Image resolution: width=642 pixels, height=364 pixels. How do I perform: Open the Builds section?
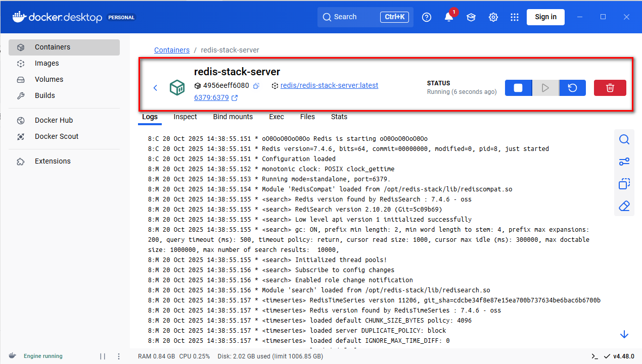[x=64, y=95]
